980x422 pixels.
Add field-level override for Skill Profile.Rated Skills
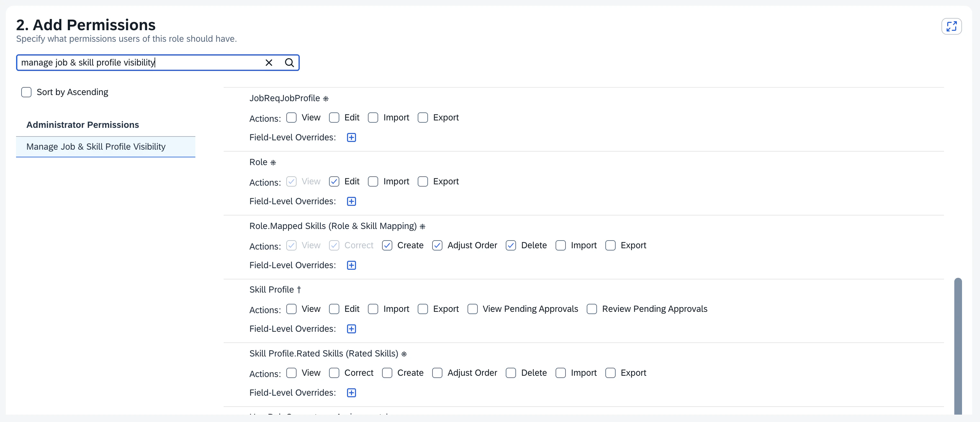point(351,392)
